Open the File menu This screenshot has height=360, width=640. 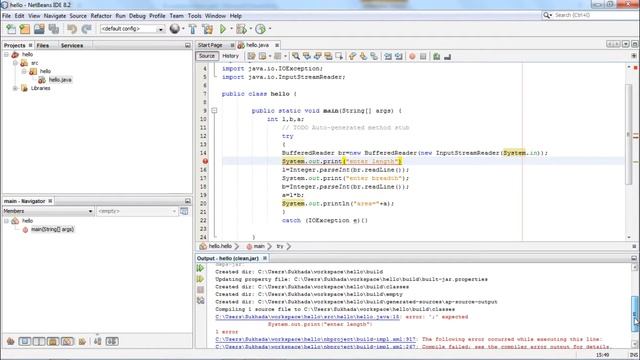7,16
